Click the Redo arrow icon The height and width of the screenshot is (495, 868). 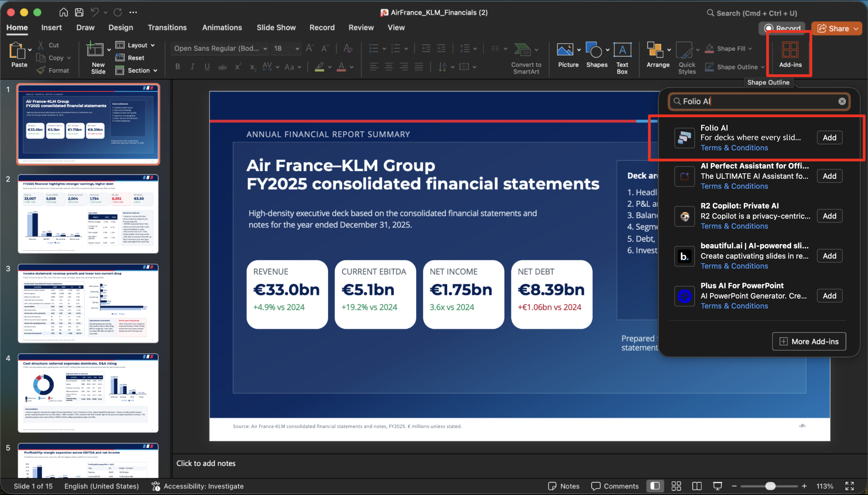point(118,12)
